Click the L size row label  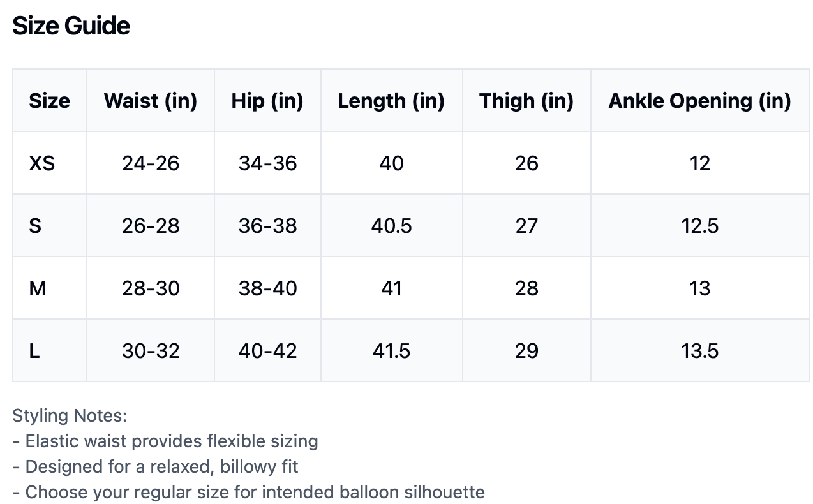tap(34, 351)
